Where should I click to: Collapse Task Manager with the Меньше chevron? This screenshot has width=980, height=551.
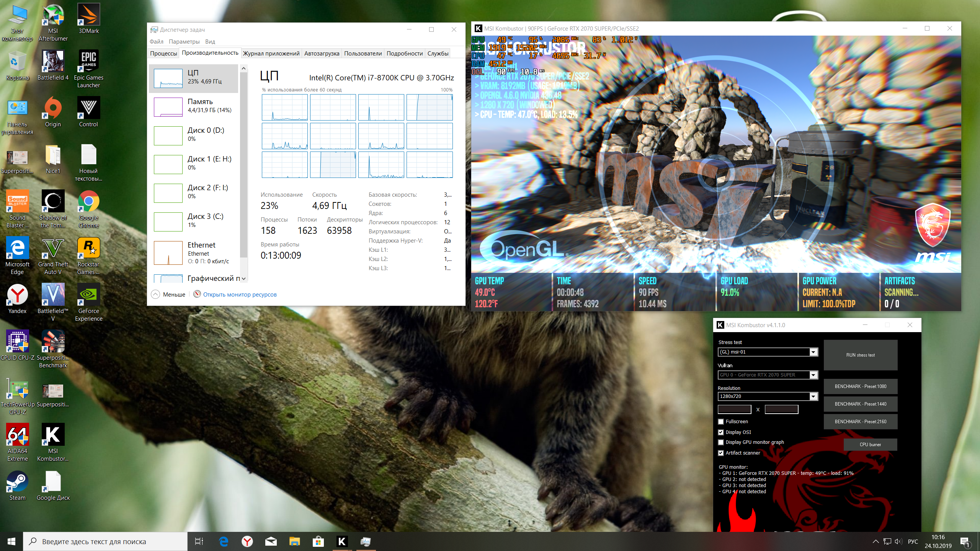pyautogui.click(x=155, y=294)
